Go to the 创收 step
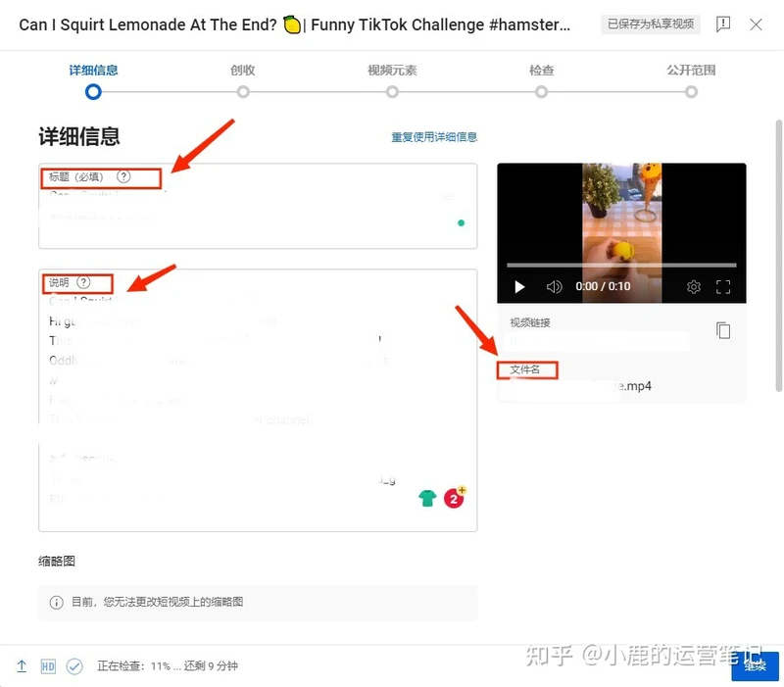 [x=243, y=80]
